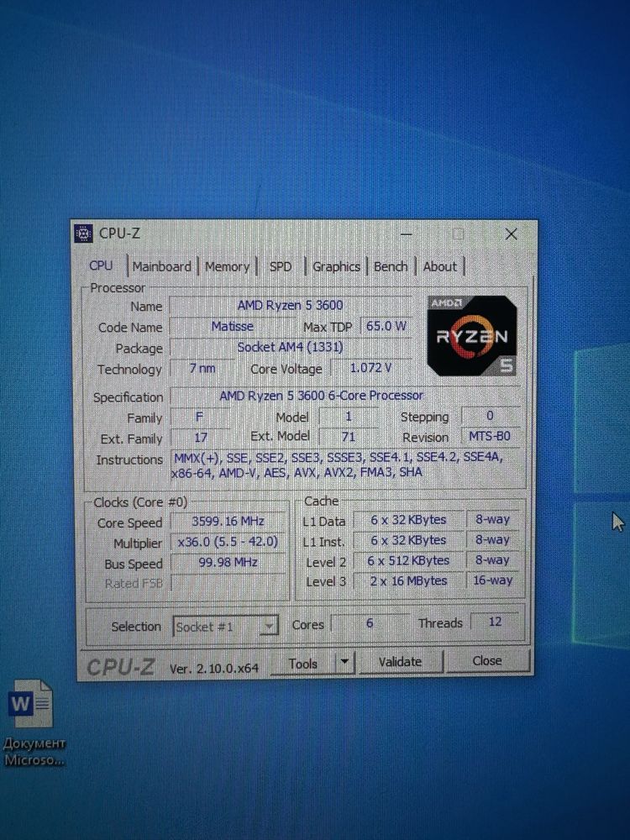Click the L1 Inst. value 6 x 32 KBytes
Screen dimensions: 630x840
point(408,540)
